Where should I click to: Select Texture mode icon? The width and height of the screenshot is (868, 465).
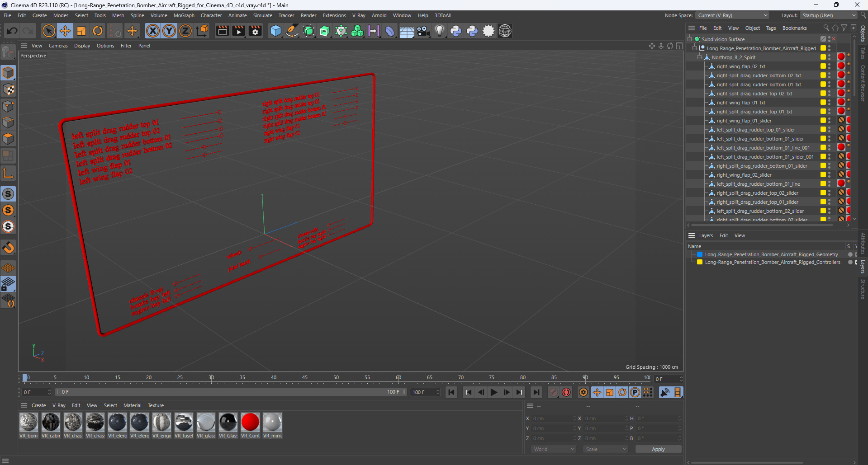click(8, 89)
